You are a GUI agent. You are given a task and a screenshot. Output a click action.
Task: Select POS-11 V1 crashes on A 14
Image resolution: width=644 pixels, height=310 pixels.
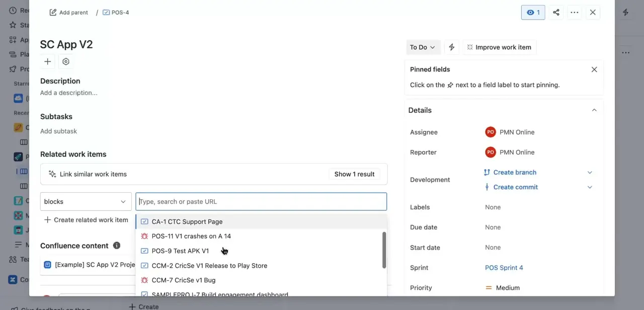pos(259,236)
